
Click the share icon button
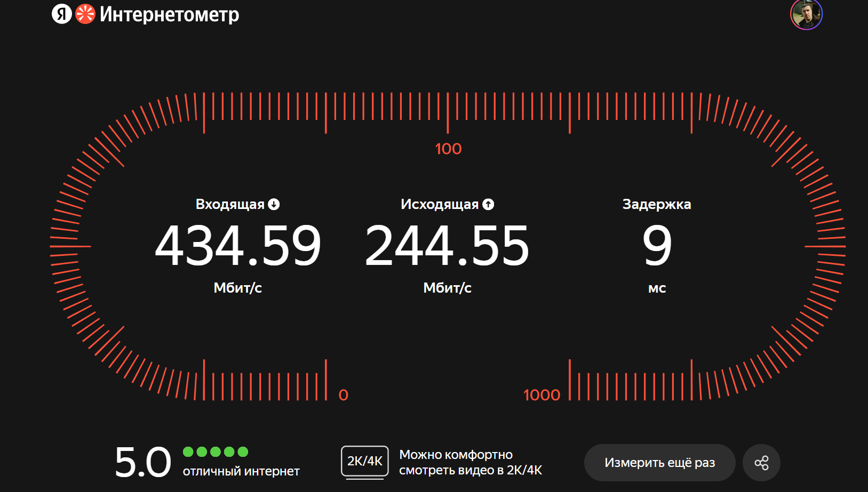[761, 463]
